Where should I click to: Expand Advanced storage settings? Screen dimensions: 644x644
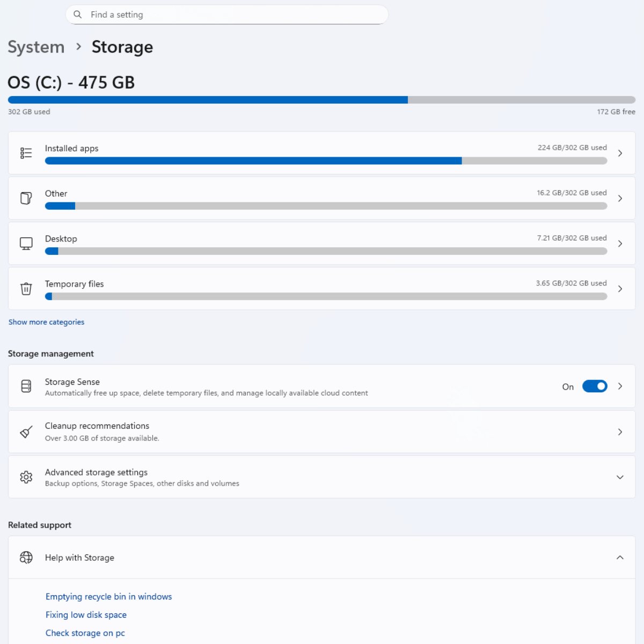click(620, 477)
